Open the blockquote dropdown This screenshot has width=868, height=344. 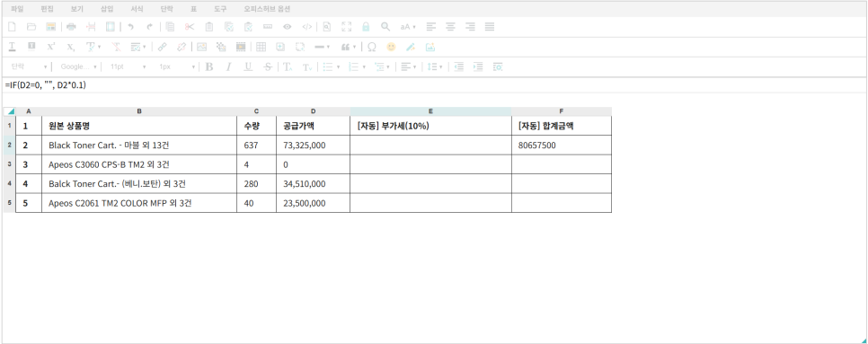point(349,47)
